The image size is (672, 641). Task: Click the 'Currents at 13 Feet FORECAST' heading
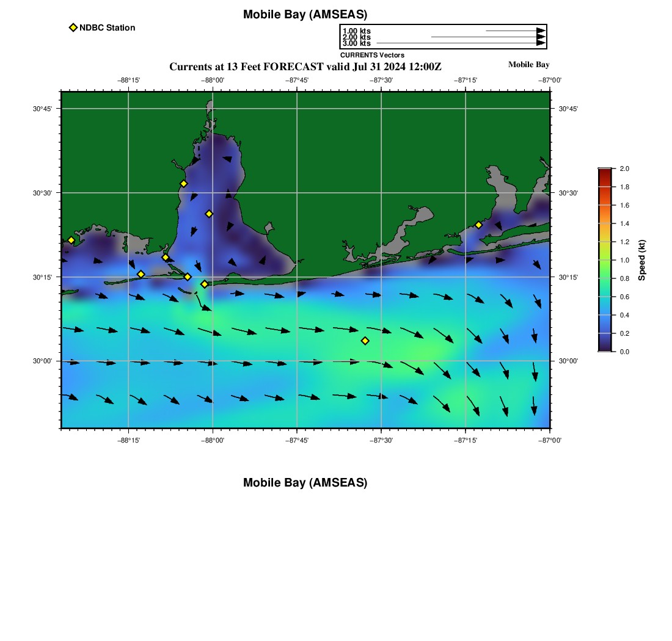[305, 66]
